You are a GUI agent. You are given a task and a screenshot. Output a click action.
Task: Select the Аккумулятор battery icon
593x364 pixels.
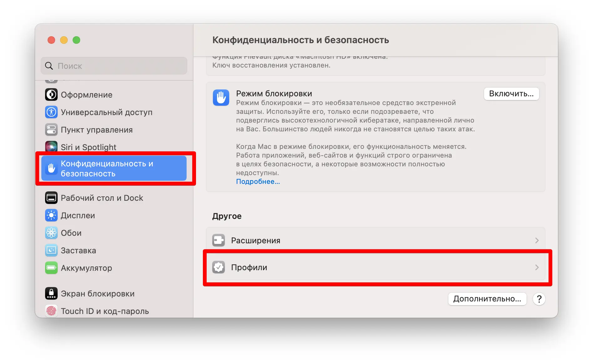(51, 268)
